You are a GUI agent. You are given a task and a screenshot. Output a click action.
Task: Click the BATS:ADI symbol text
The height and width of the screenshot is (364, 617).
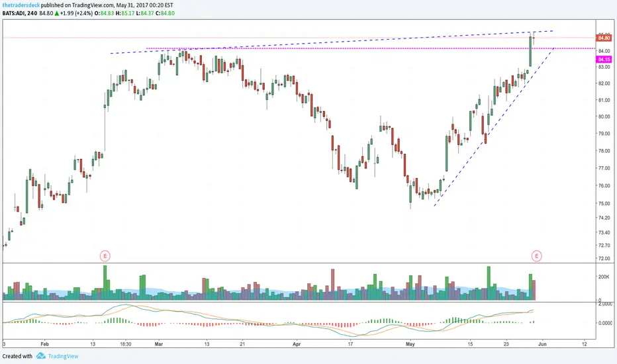tap(14, 13)
